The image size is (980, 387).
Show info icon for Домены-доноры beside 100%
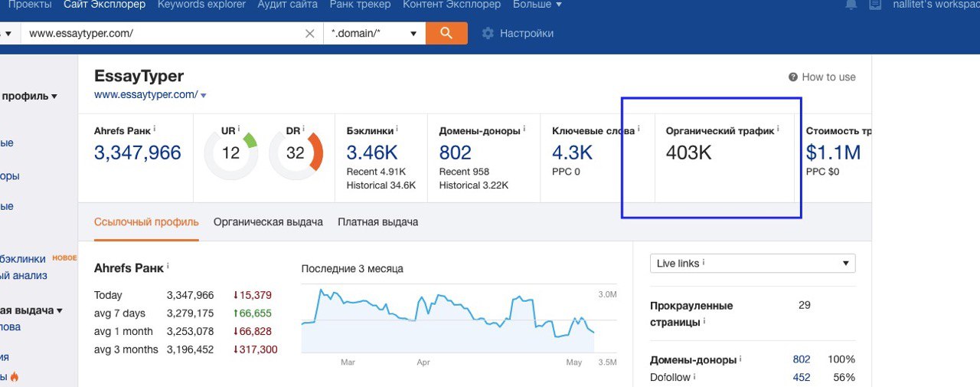tap(741, 359)
